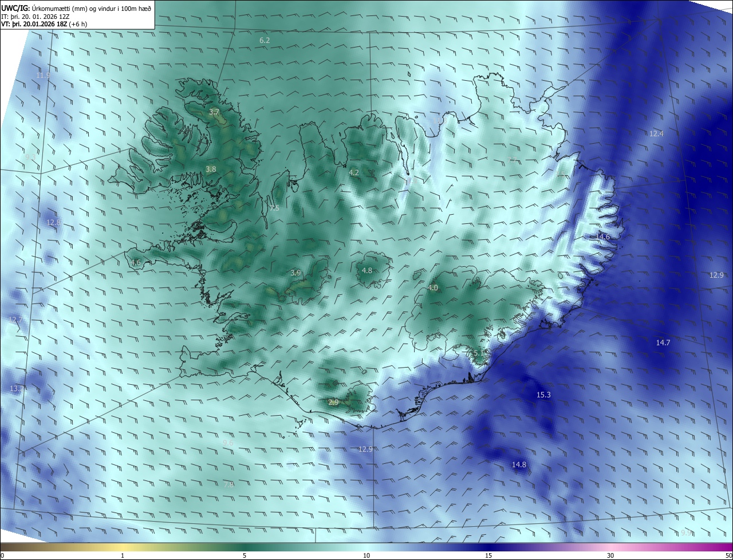Image resolution: width=733 pixels, height=560 pixels.
Task: Click the 2.9 value label
Action: 333,403
